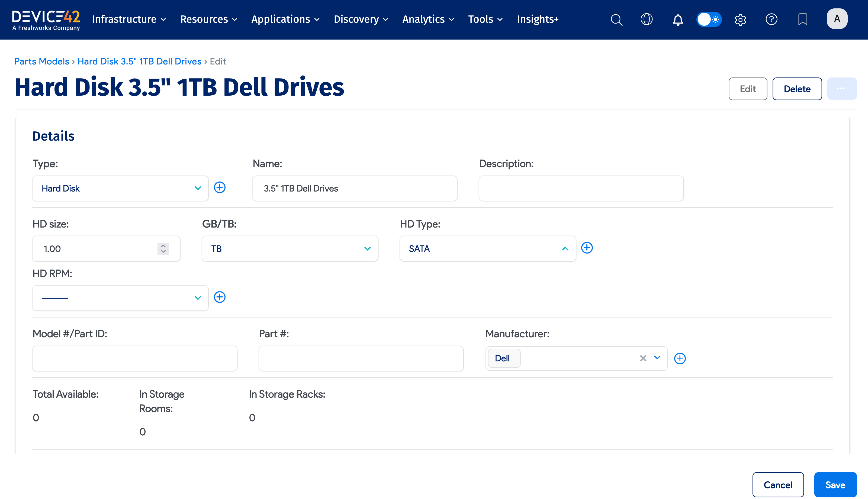The height and width of the screenshot is (499, 868).
Task: Toggle the dark mode switch in header
Action: tap(709, 20)
